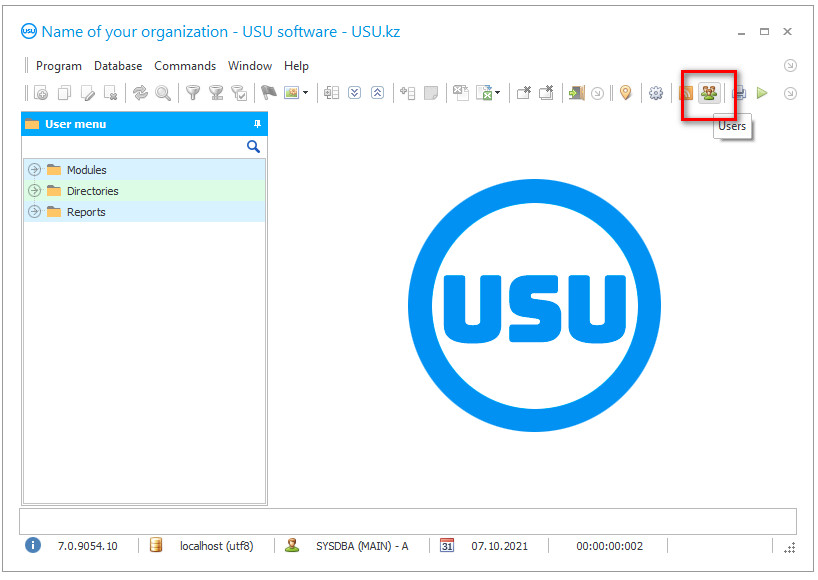The width and height of the screenshot is (818, 580).
Task: Click version text 7.0.9054.10
Action: click(x=88, y=546)
